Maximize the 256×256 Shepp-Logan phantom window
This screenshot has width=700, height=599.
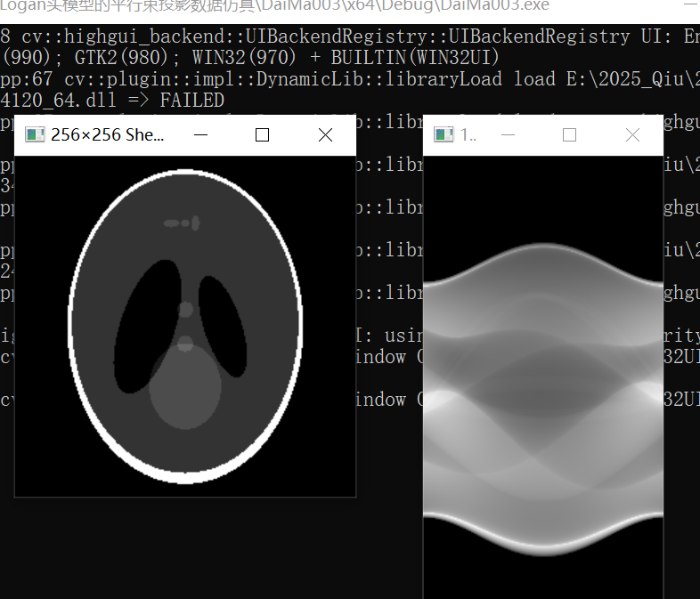262,134
